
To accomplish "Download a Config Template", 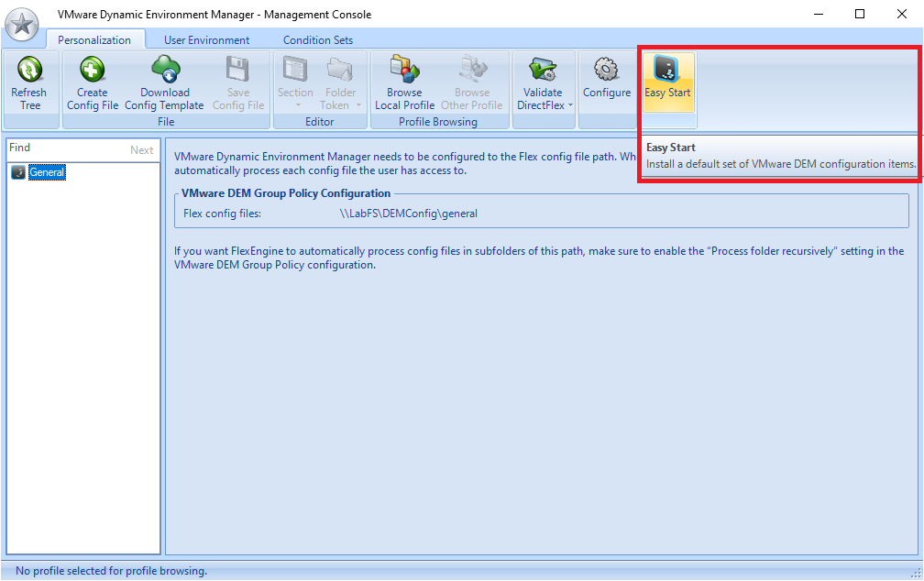I will tap(165, 71).
